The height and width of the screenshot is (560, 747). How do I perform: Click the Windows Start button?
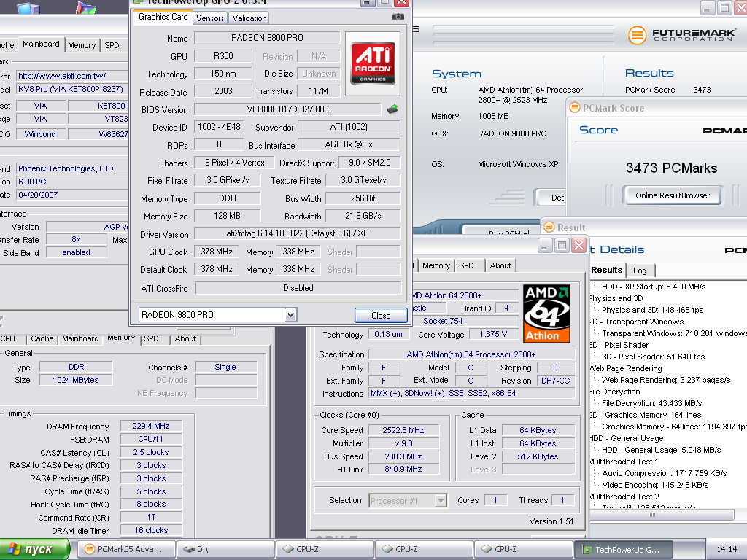(34, 550)
